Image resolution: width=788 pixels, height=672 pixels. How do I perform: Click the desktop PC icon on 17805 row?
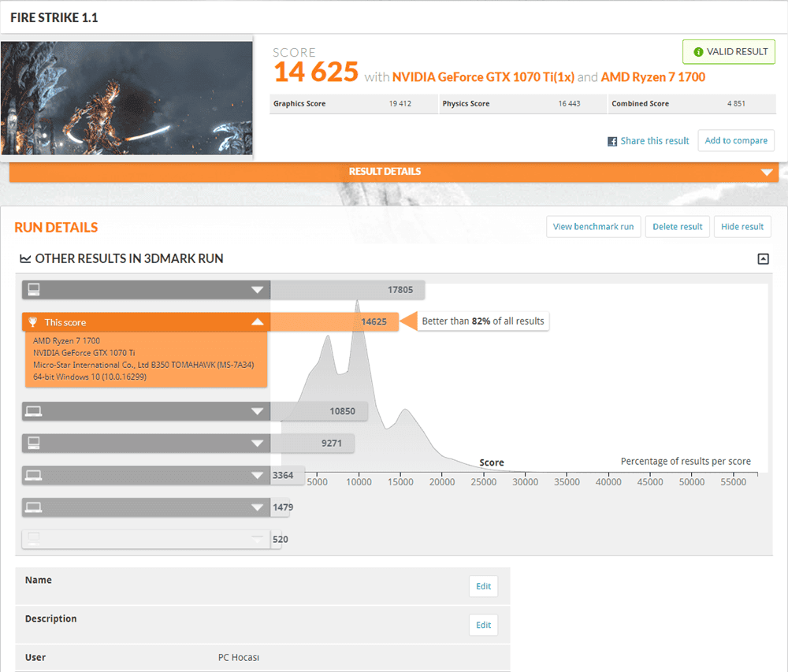(32, 289)
